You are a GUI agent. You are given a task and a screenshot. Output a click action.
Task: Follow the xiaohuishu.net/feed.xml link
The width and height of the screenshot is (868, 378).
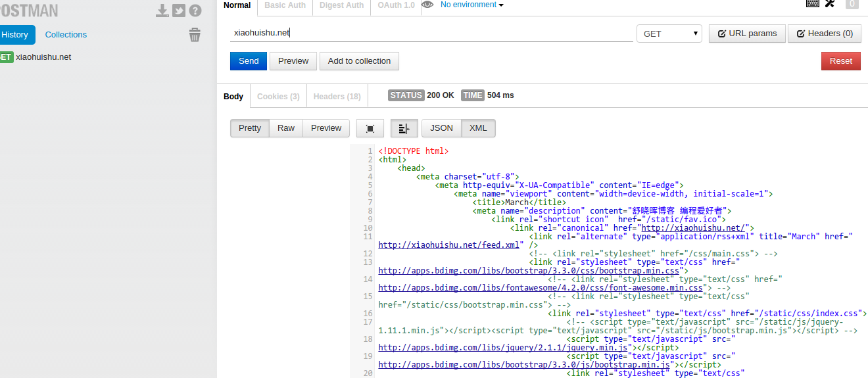tap(448, 245)
